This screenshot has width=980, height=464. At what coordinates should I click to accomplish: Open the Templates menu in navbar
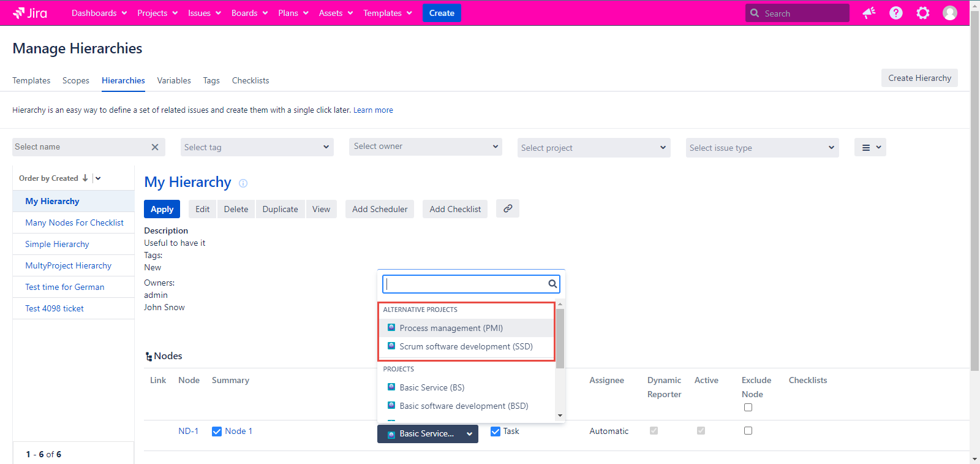(387, 13)
